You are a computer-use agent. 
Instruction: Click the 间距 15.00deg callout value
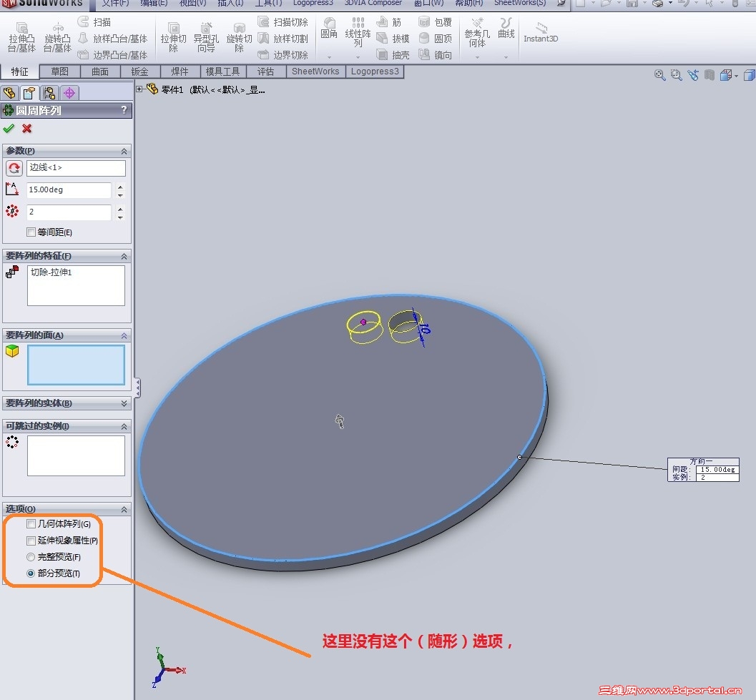pyautogui.click(x=717, y=469)
